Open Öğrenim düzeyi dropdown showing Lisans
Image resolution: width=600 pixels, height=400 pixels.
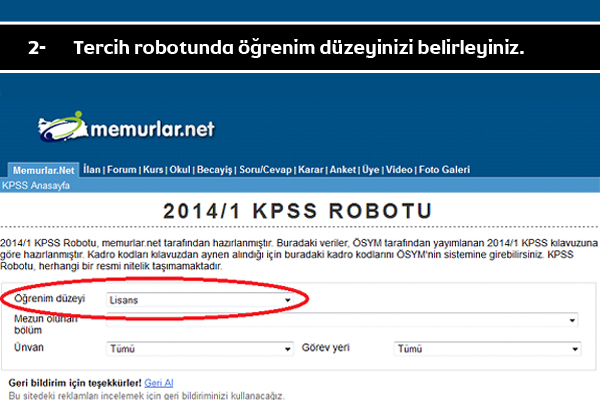tap(200, 300)
